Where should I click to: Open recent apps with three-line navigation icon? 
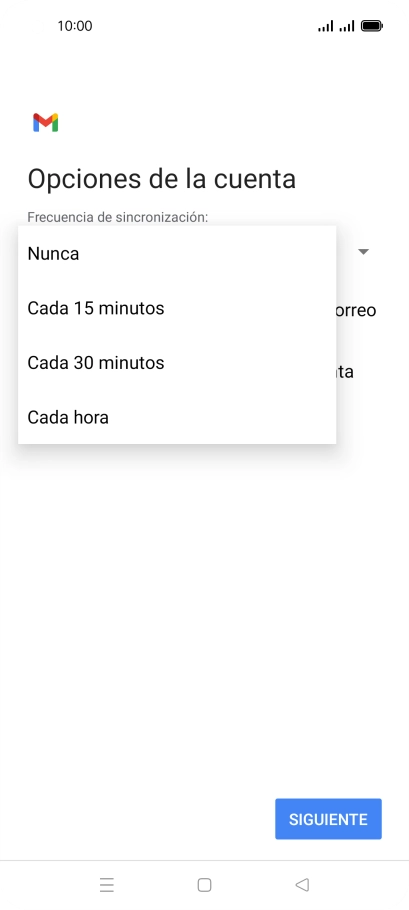tap(107, 884)
